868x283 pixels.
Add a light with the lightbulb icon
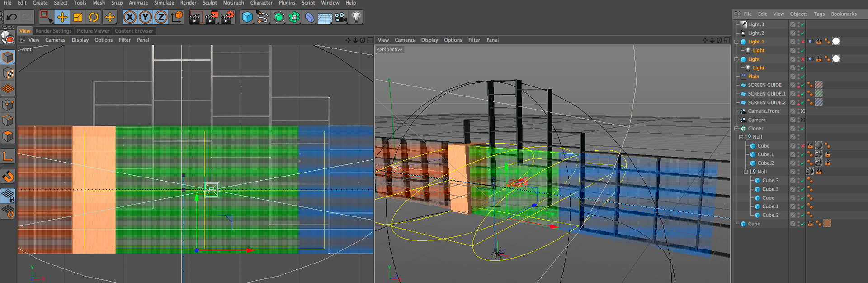click(x=357, y=17)
